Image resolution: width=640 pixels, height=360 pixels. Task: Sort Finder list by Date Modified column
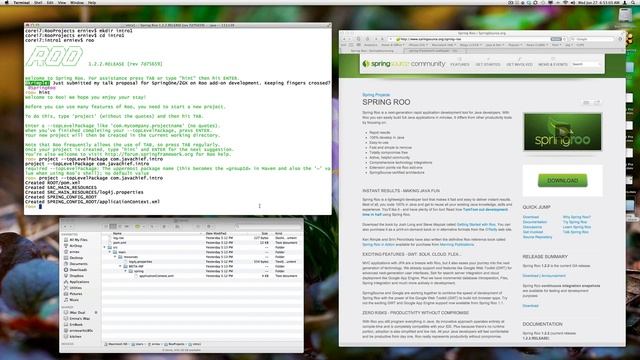(x=227, y=233)
